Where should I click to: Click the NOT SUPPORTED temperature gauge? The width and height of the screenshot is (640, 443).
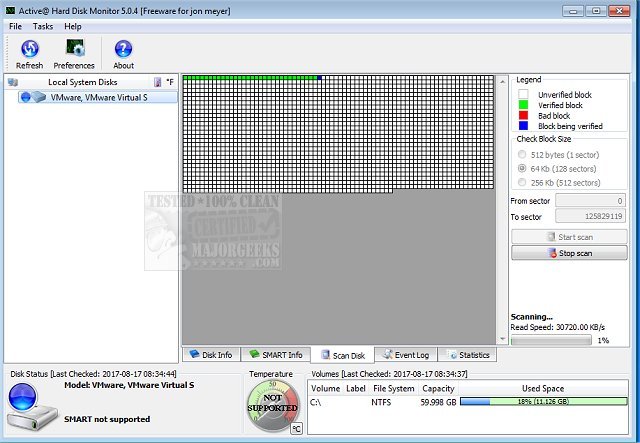pos(272,405)
